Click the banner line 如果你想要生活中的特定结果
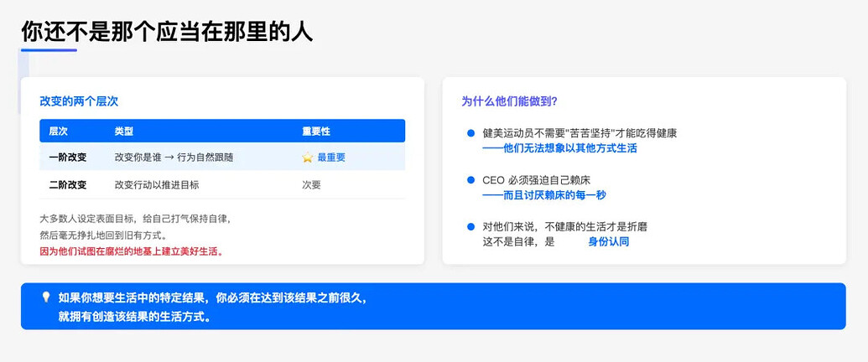This screenshot has height=362, width=868. click(x=212, y=297)
